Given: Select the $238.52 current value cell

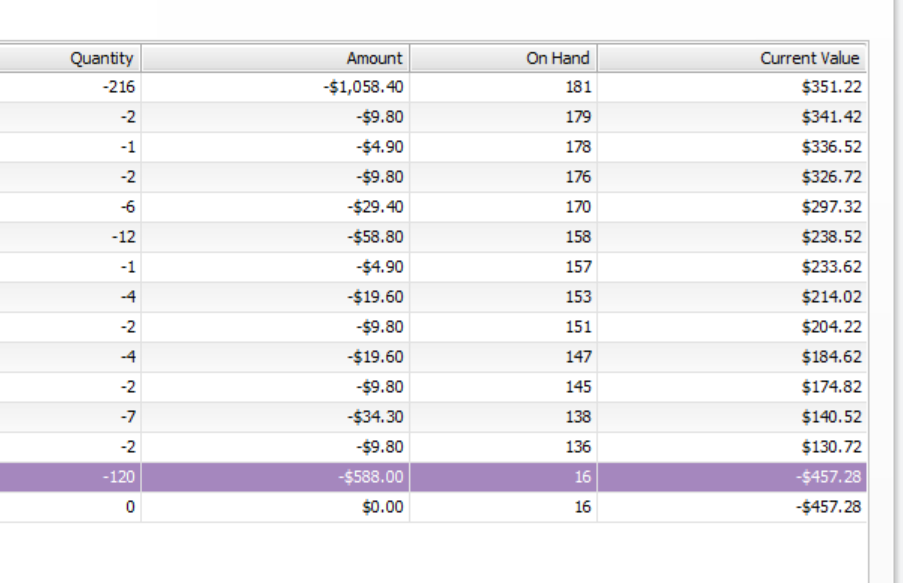Looking at the screenshot, I should [830, 237].
